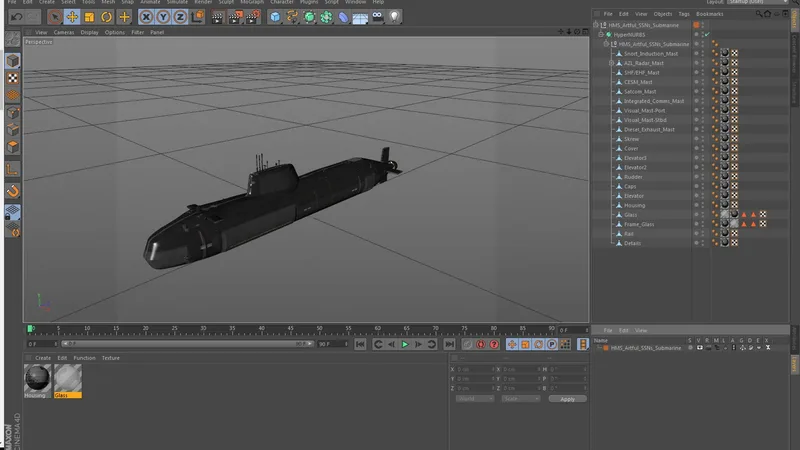Toggle visibility dot for Glass object
Screen dimensions: 800x450
point(696,213)
